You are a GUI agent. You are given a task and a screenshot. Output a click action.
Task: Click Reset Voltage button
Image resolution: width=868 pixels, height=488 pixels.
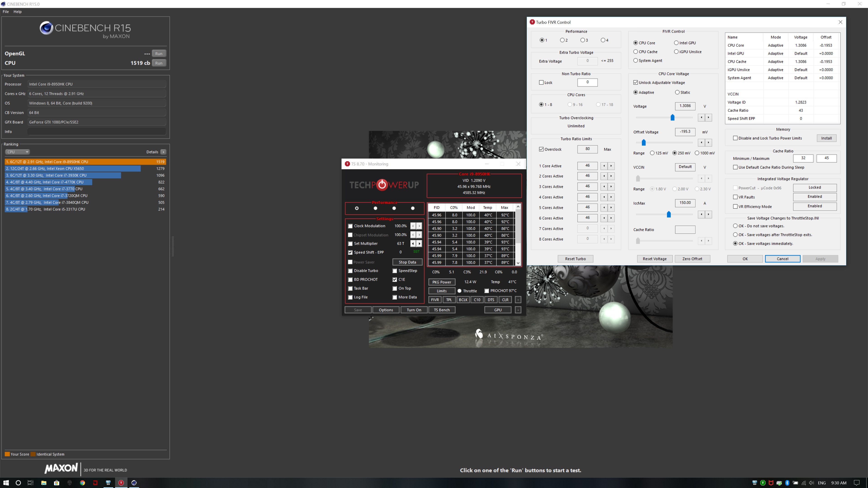coord(654,259)
